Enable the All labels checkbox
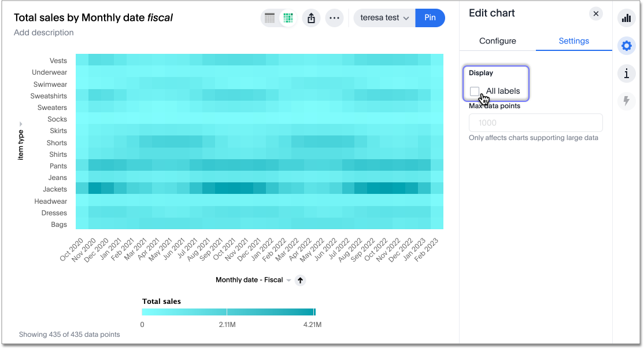 point(475,91)
